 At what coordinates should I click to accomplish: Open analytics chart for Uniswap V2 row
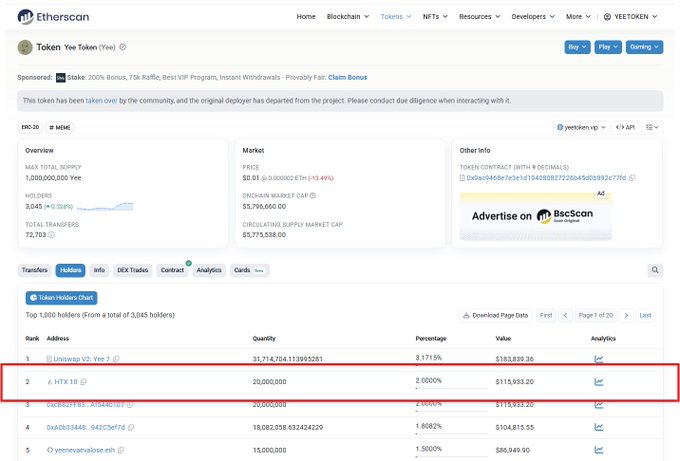coord(598,358)
